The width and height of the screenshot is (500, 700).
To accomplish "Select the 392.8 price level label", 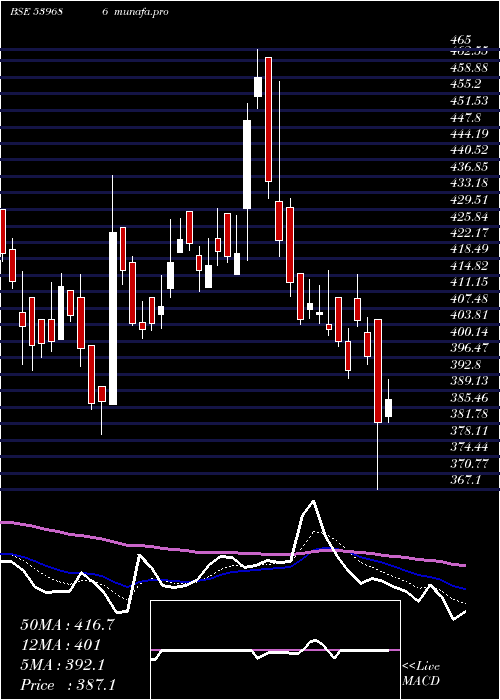I will click(x=466, y=364).
